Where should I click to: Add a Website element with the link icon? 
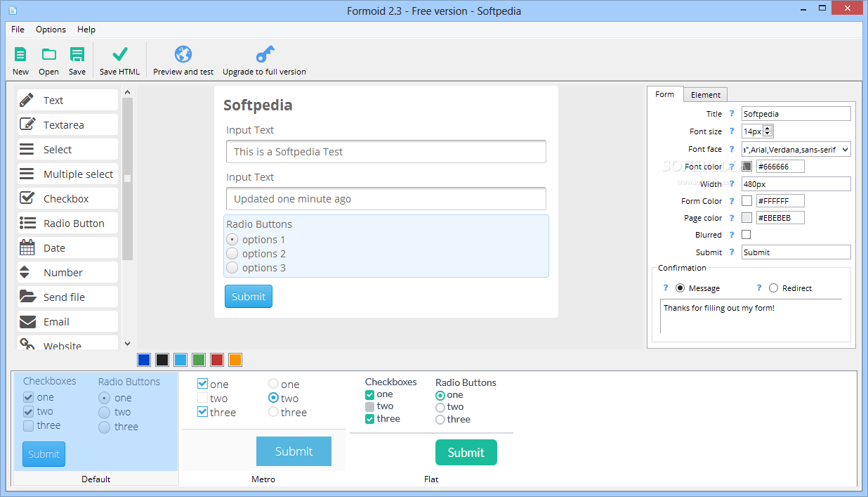click(x=67, y=343)
